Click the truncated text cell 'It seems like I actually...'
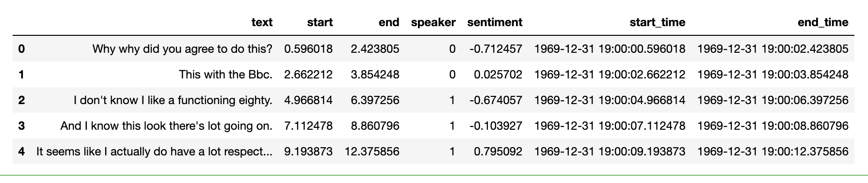868x183 pixels. [x=154, y=152]
